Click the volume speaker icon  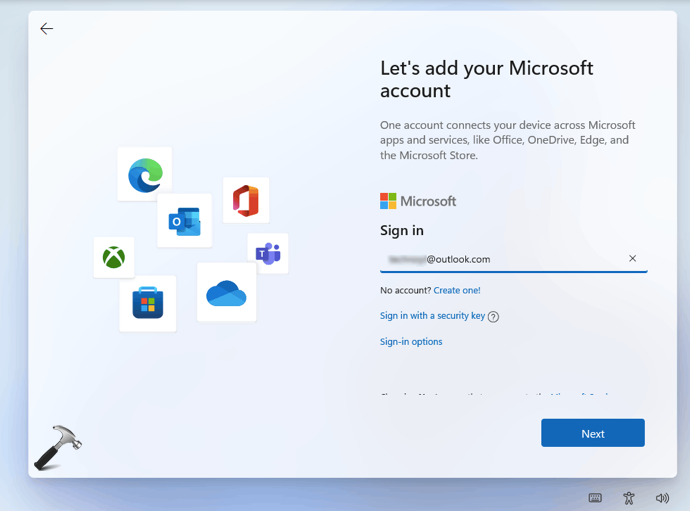(662, 497)
